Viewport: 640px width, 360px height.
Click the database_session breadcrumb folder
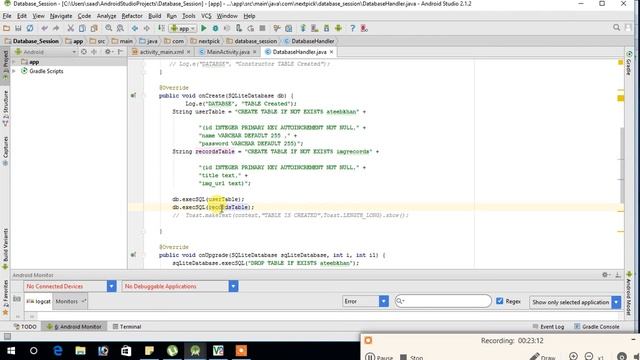tap(251, 41)
